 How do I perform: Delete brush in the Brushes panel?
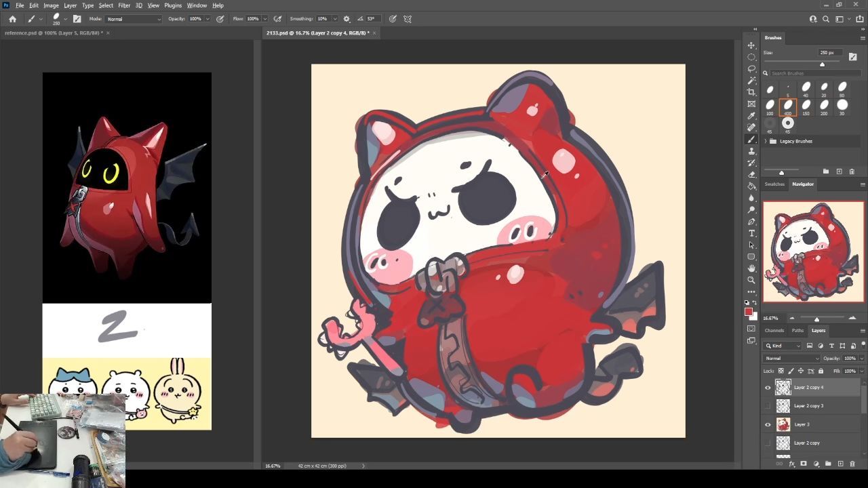[852, 171]
